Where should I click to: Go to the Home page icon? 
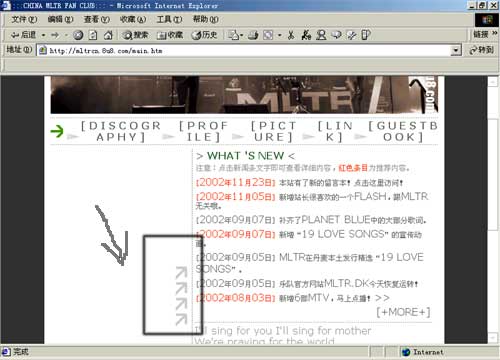pyautogui.click(x=108, y=35)
